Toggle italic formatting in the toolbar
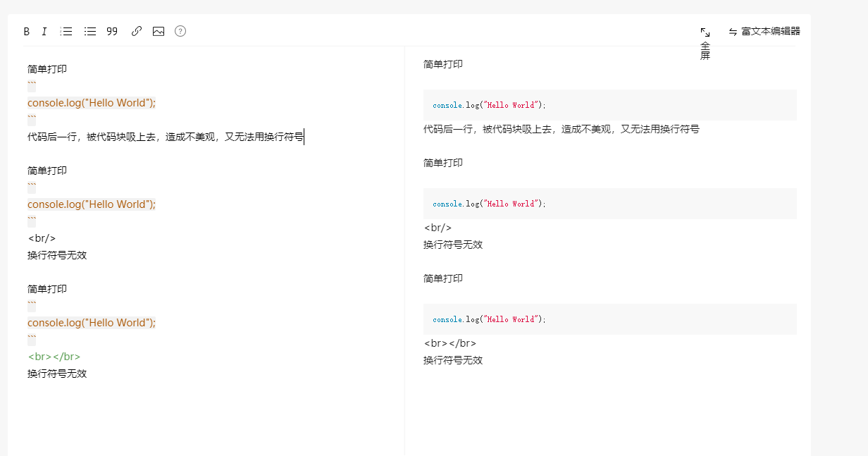The width and height of the screenshot is (868, 456). (x=44, y=32)
